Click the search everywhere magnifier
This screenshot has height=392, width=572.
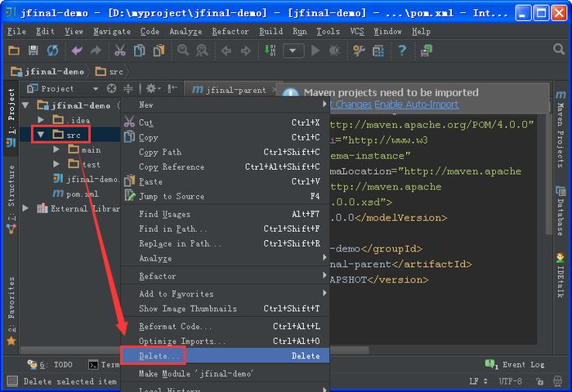(559, 49)
